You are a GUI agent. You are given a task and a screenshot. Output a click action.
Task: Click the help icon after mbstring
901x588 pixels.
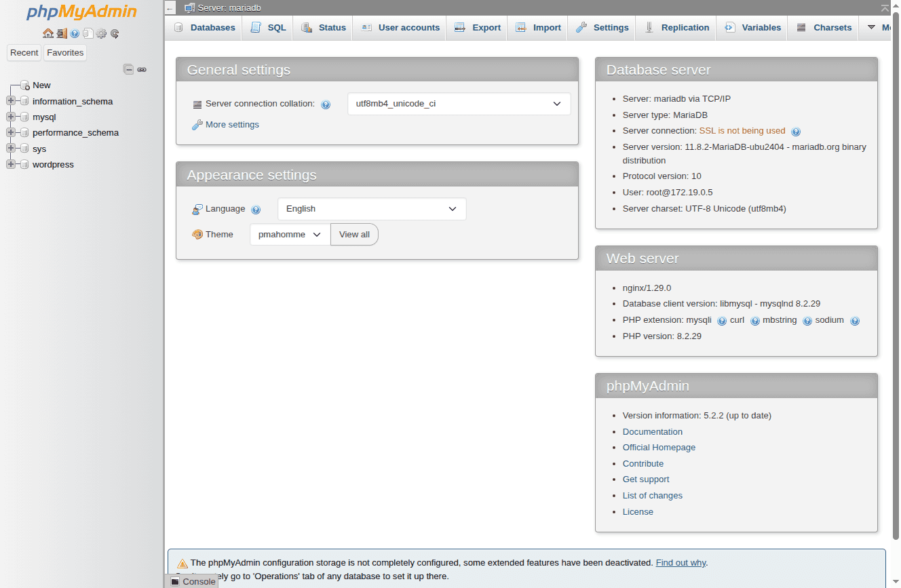click(x=807, y=321)
